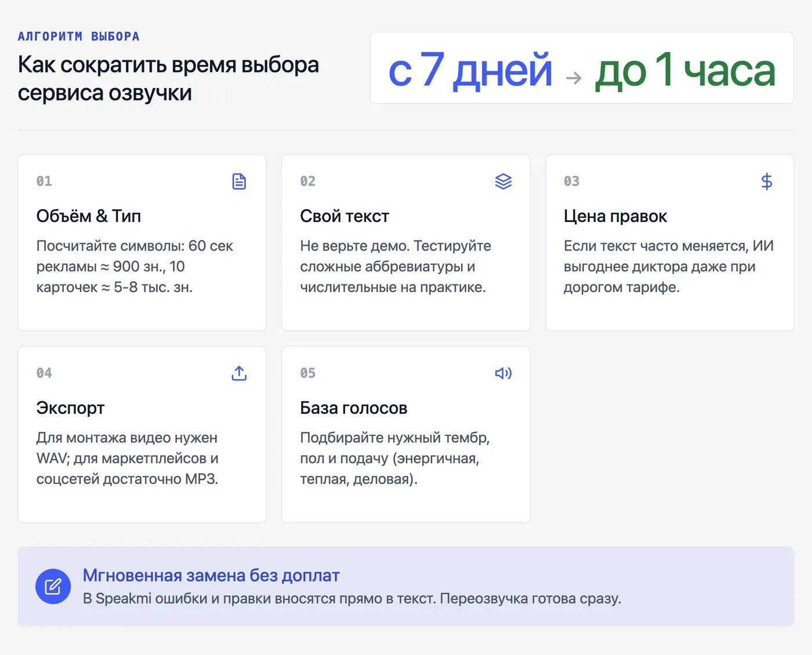Click the text starting Для монтажа видео

(x=128, y=458)
